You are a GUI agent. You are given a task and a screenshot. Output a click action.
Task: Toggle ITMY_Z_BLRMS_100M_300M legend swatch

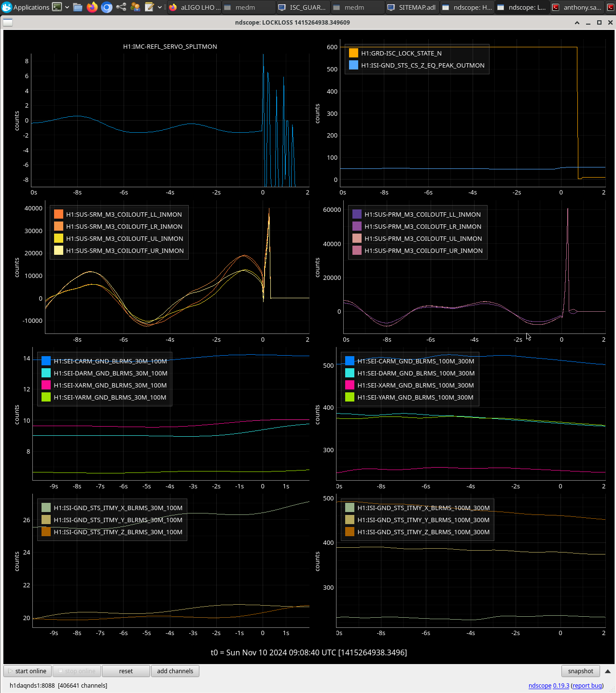350,532
